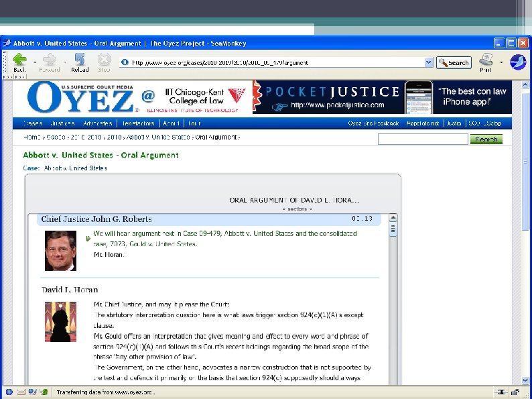Click the SeaMonkey throbber logo icon

click(x=518, y=62)
